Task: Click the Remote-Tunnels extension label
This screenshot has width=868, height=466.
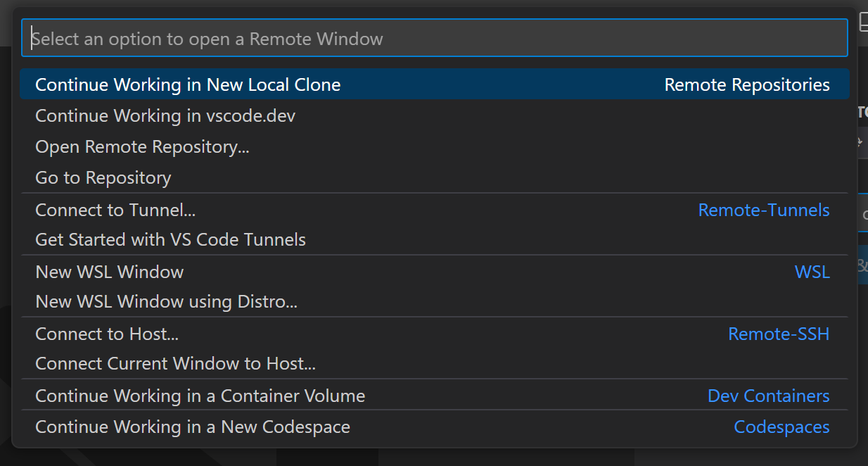Action: coord(764,210)
